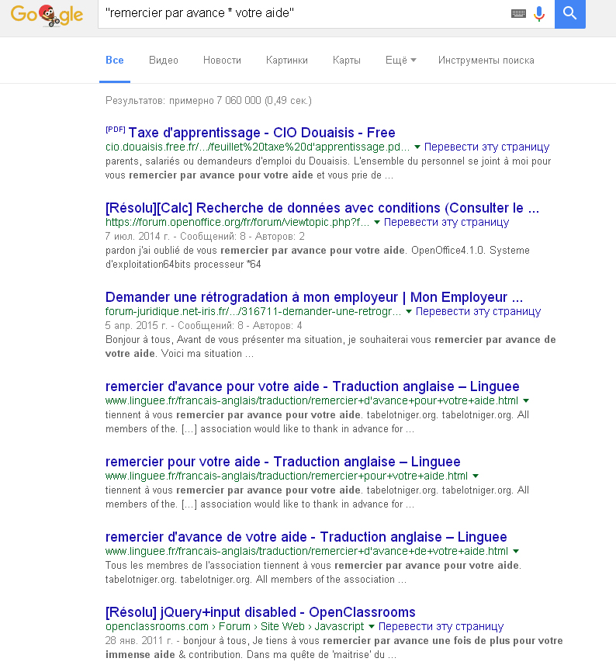The image size is (616, 672).
Task: Open remercier pour votre aide Linguee result
Action: (282, 462)
